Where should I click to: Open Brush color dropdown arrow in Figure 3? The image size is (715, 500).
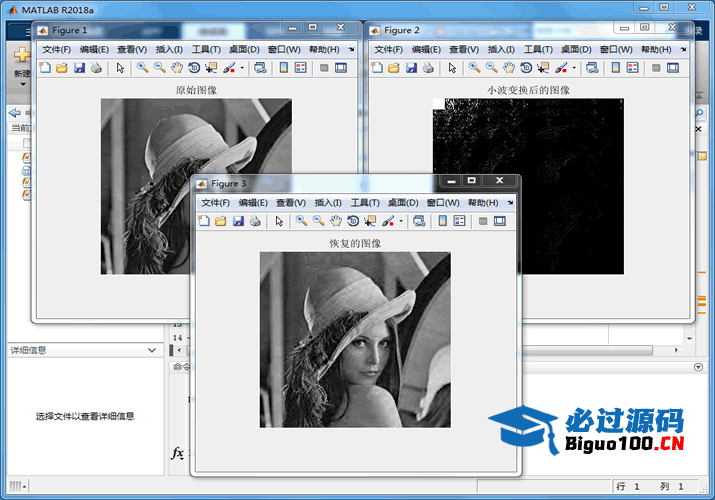(x=401, y=222)
